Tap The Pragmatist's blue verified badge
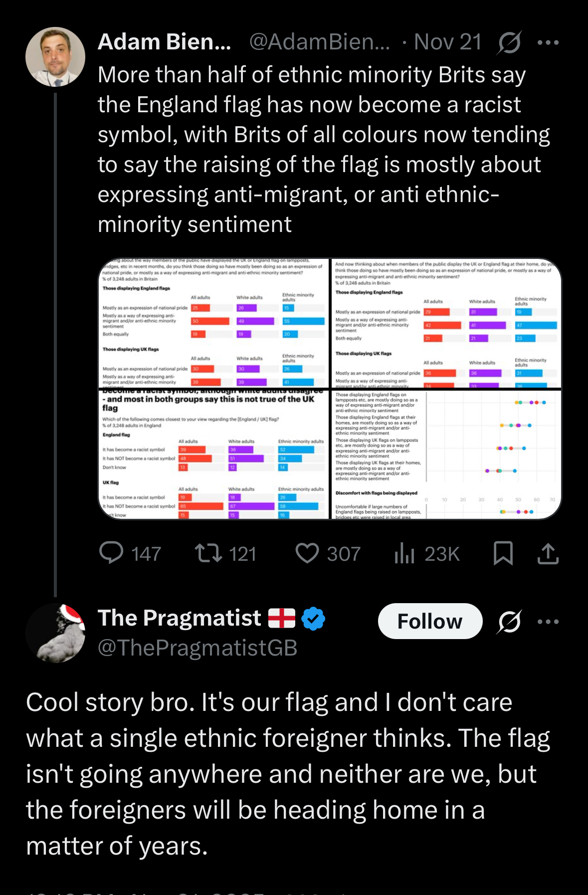Viewport: 588px width, 895px height. pos(313,619)
